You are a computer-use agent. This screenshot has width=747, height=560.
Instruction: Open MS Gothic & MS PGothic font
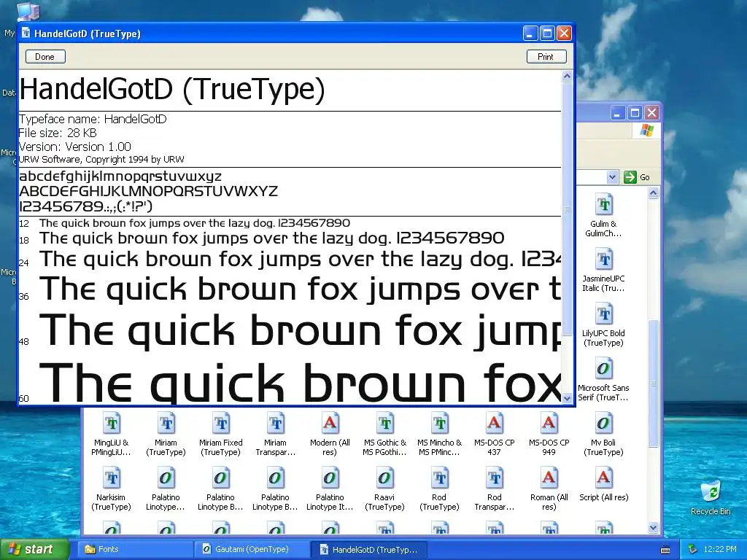coord(384,424)
